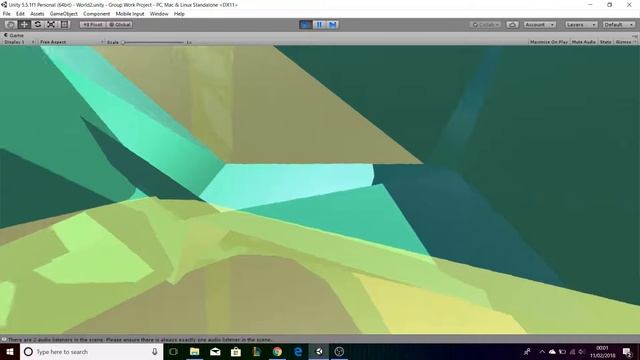640x360 pixels.
Task: Toggle the Global handle rotation button
Action: 120,24
